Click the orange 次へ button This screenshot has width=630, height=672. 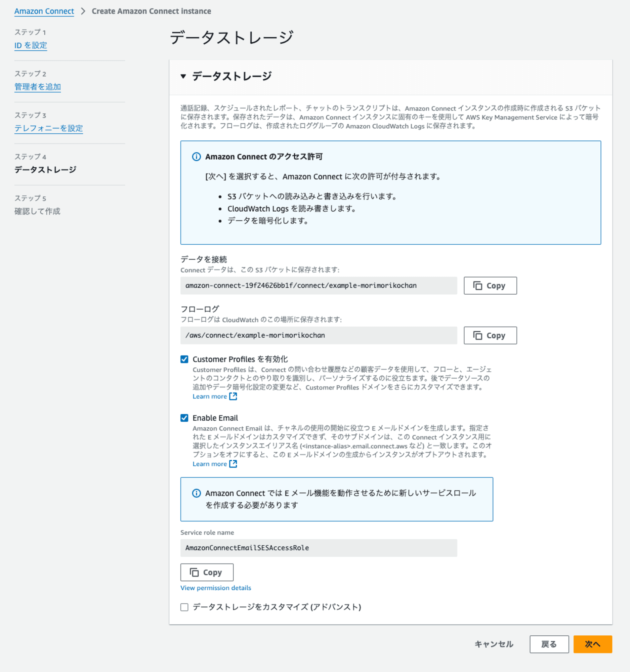592,644
